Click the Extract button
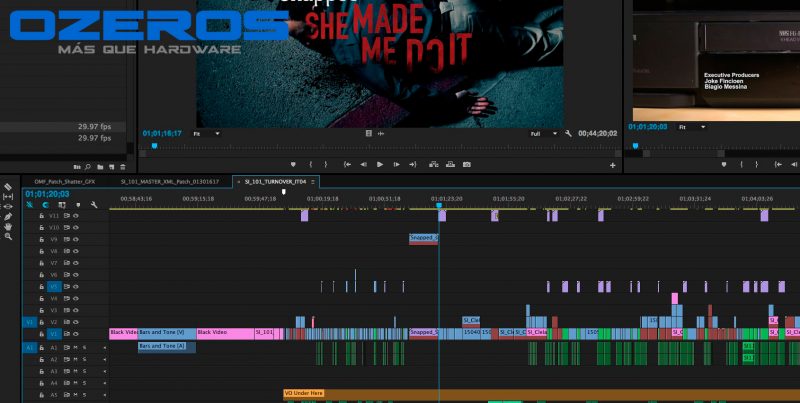The image size is (800, 403). click(x=451, y=165)
